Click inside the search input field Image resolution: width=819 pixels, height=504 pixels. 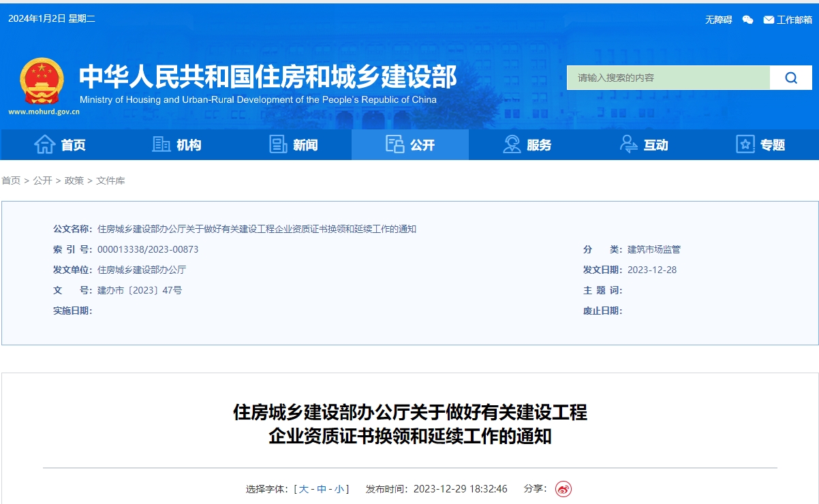point(668,77)
